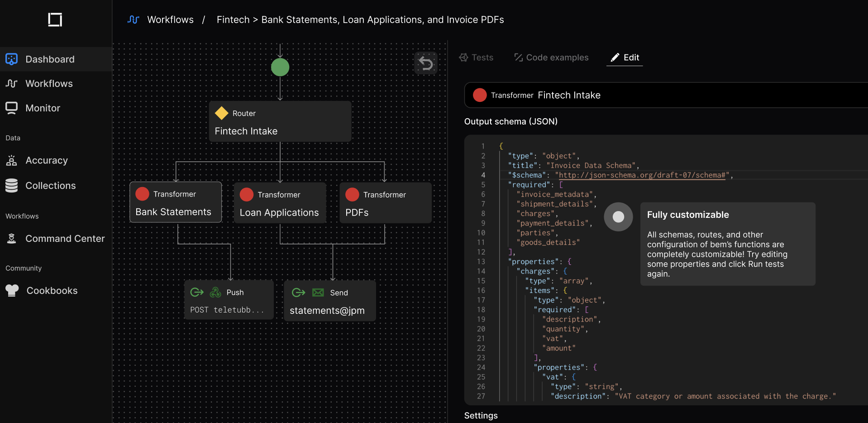Select the Send statements@jpm node

pyautogui.click(x=330, y=301)
